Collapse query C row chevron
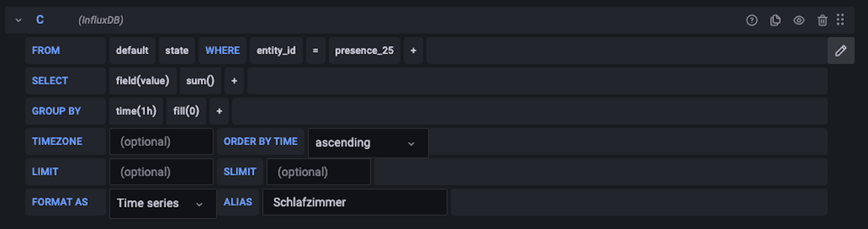This screenshot has height=229, width=868. click(18, 20)
